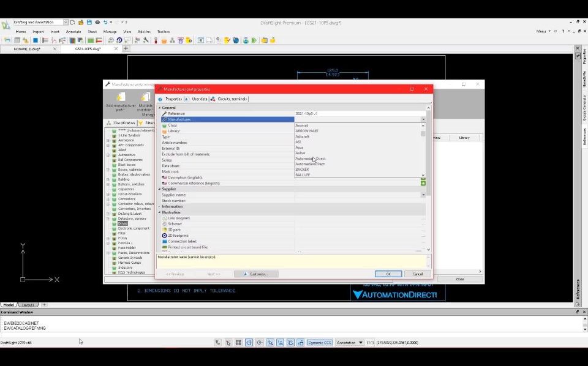Open the Manufacturer dropdown arrow
Screen dimensions: 588x366
(423, 119)
